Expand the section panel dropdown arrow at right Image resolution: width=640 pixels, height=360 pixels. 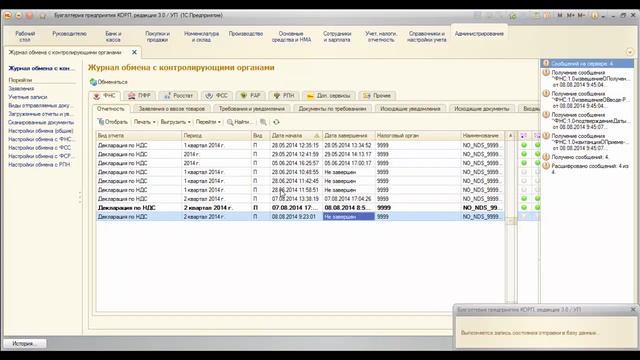629,52
